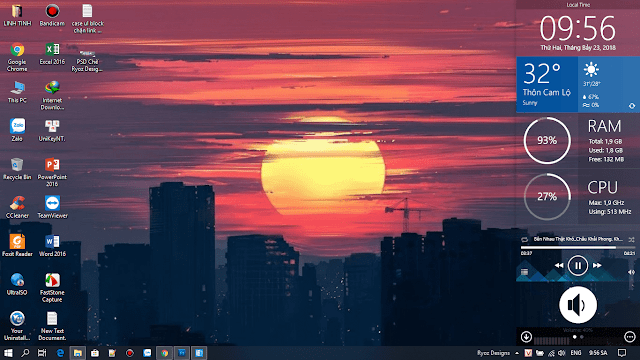This screenshot has height=360, width=640.
Task: Select the Zalo desktop shortcut
Action: tap(17, 131)
